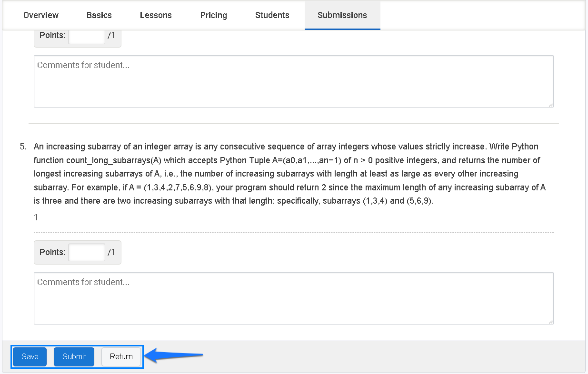This screenshot has width=588, height=374.
Task: Focus the Points field for question 5
Action: point(87,252)
